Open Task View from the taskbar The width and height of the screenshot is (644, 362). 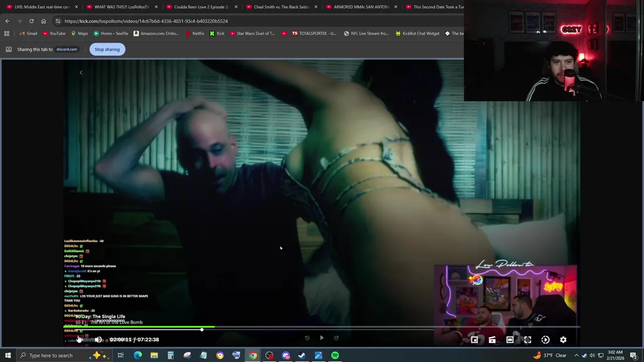(x=121, y=355)
